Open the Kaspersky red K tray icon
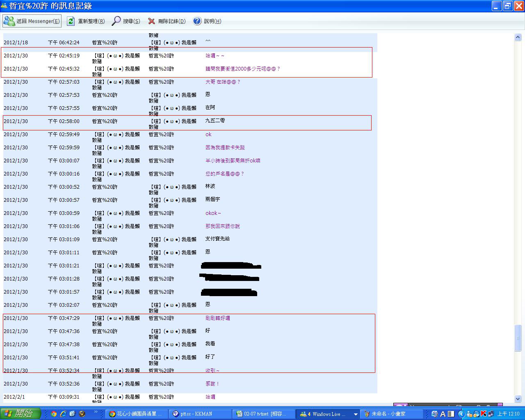Viewport: 525px width, 420px height. pos(484,414)
